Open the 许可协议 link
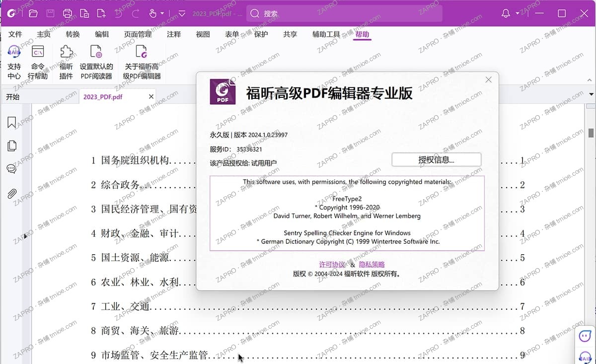Image resolution: width=596 pixels, height=364 pixels. pyautogui.click(x=332, y=265)
